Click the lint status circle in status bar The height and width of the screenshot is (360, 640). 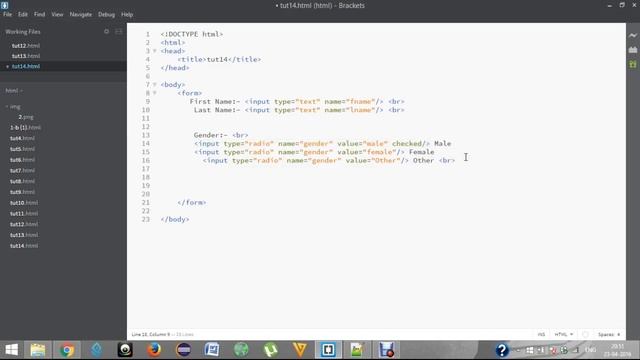585,334
